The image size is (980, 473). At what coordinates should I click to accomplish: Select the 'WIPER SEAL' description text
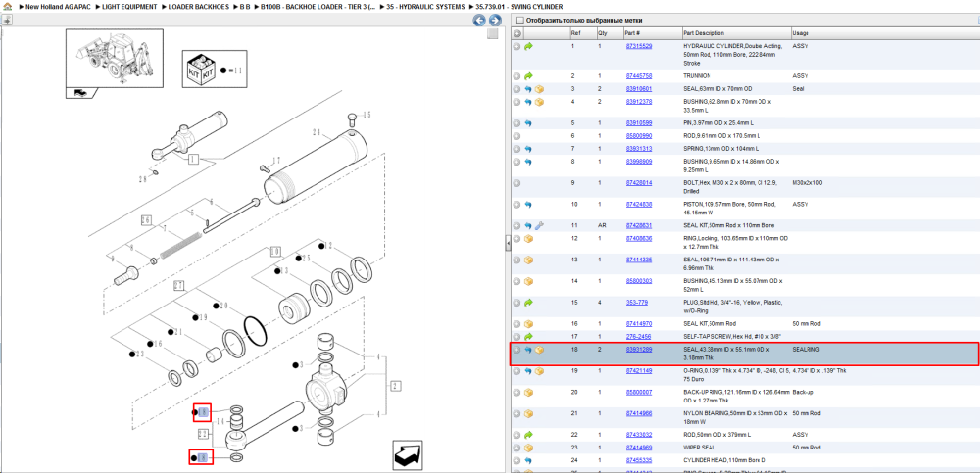click(698, 448)
